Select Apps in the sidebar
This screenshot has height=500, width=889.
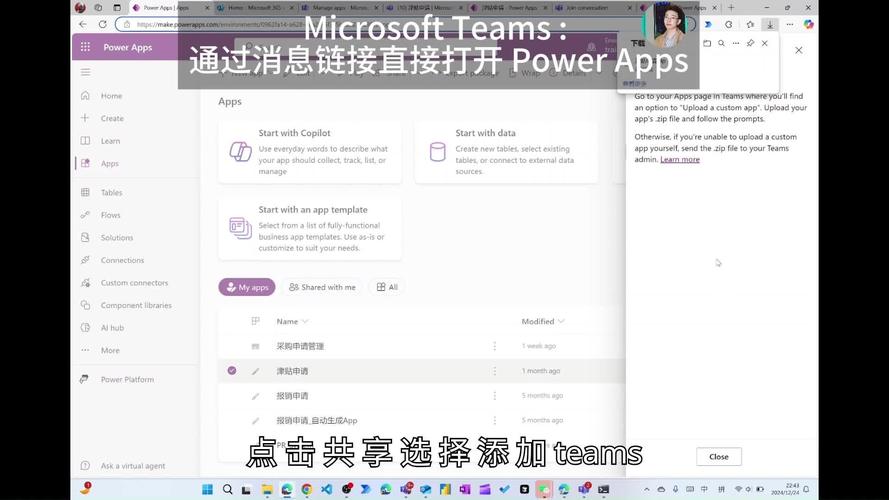(x=109, y=163)
